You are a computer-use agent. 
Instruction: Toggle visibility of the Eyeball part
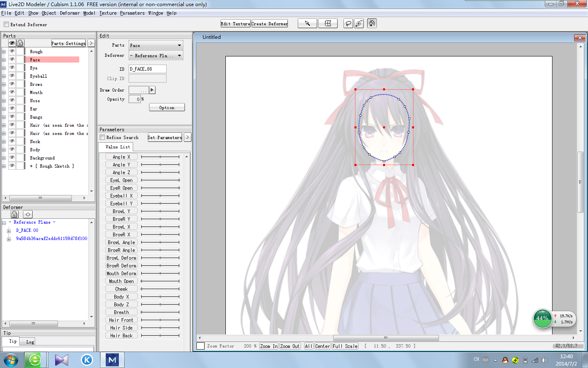(12, 76)
